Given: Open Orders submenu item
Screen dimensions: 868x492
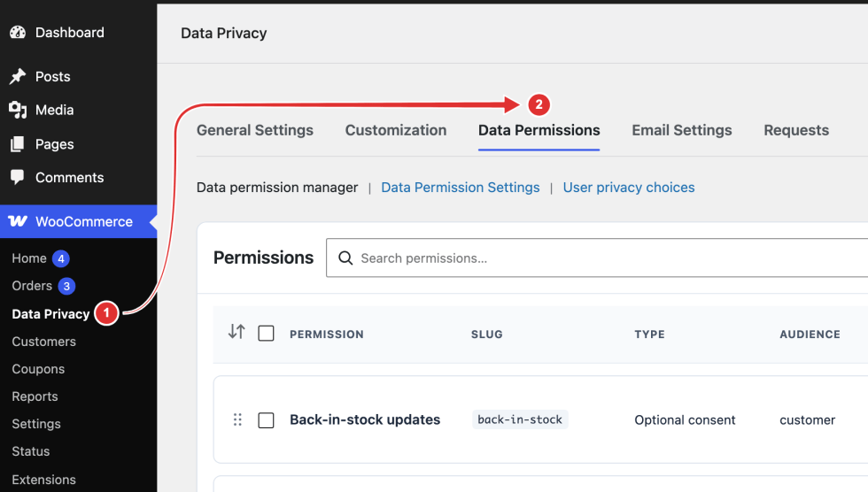Looking at the screenshot, I should coord(32,286).
